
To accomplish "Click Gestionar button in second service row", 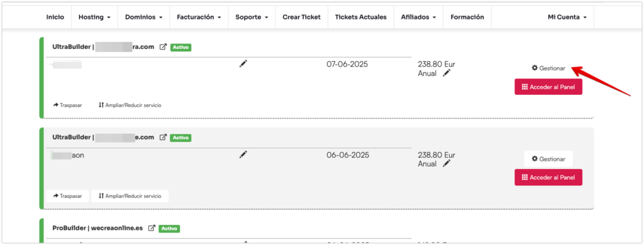I will 548,159.
